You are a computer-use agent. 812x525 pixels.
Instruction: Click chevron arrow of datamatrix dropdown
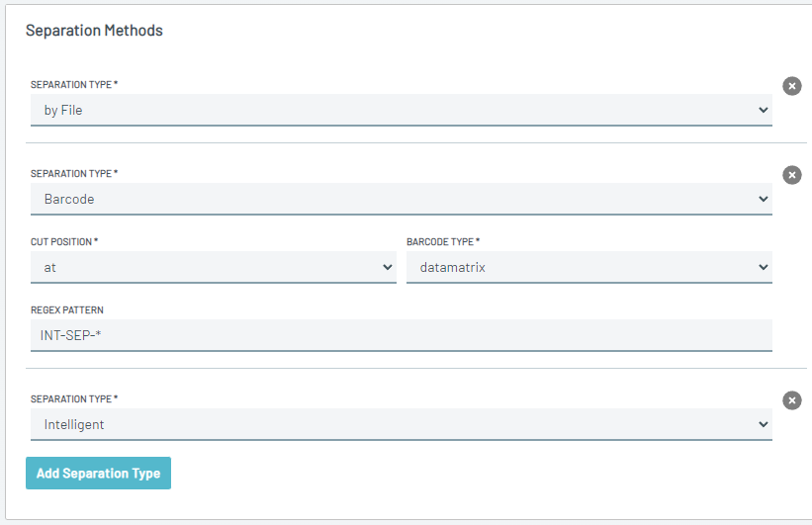click(x=763, y=267)
